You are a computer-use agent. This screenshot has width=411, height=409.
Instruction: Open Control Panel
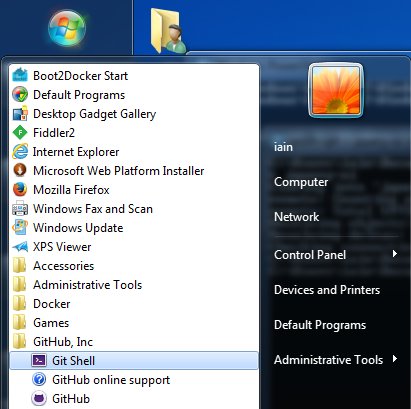point(310,255)
